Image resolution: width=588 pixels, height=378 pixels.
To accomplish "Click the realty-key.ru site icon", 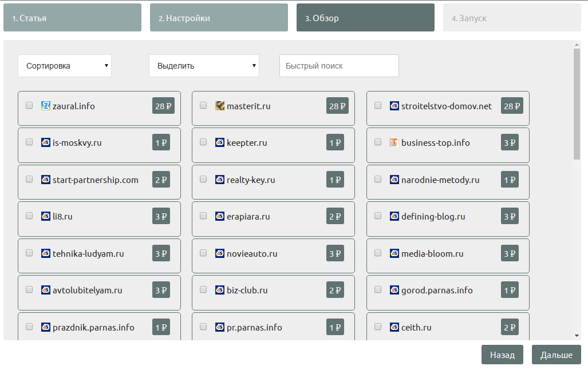I will [220, 180].
